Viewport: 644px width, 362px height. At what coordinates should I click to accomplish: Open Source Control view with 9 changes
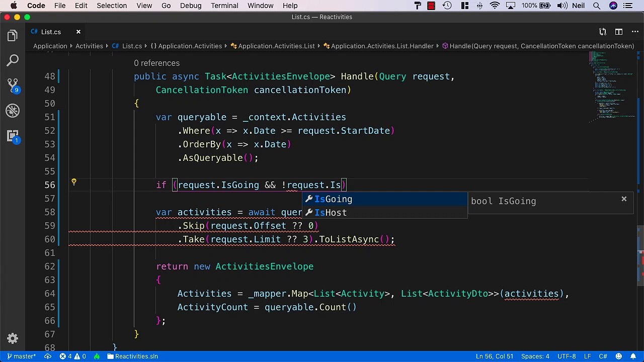[x=13, y=85]
